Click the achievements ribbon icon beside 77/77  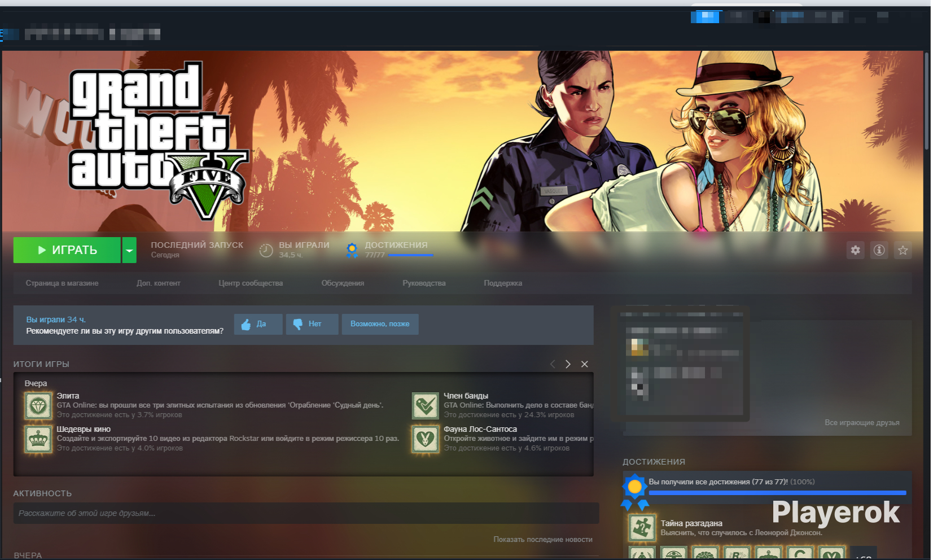[x=352, y=250]
